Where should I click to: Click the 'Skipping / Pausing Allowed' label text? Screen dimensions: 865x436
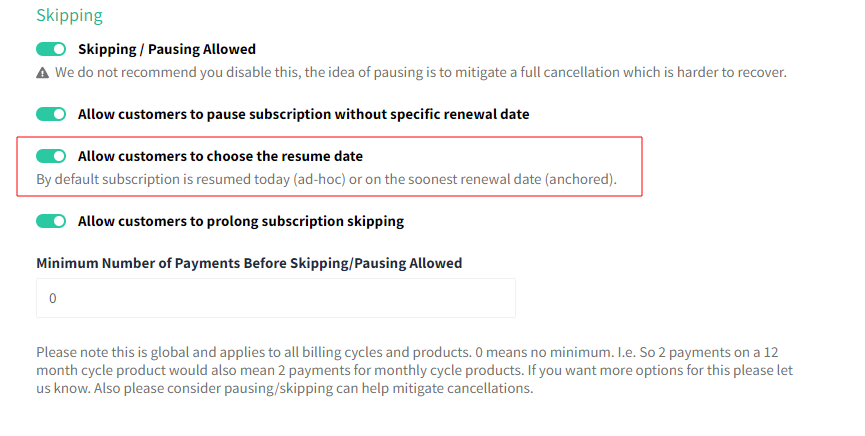point(167,49)
